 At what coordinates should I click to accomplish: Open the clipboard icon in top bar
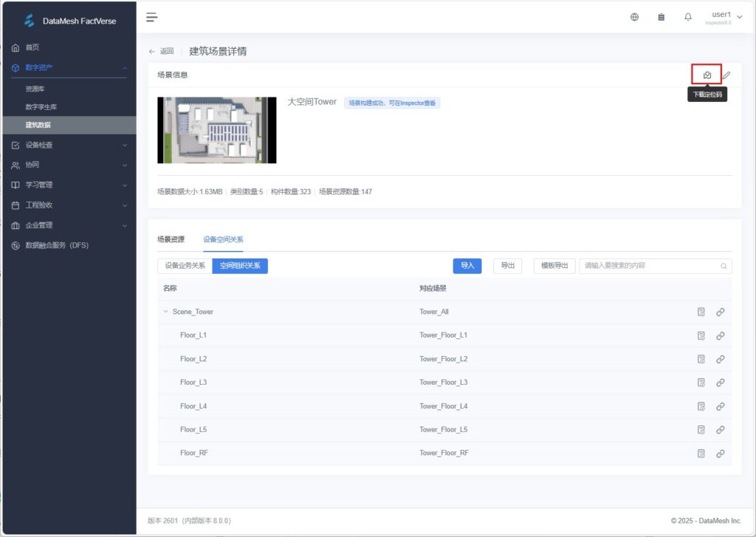click(x=661, y=17)
